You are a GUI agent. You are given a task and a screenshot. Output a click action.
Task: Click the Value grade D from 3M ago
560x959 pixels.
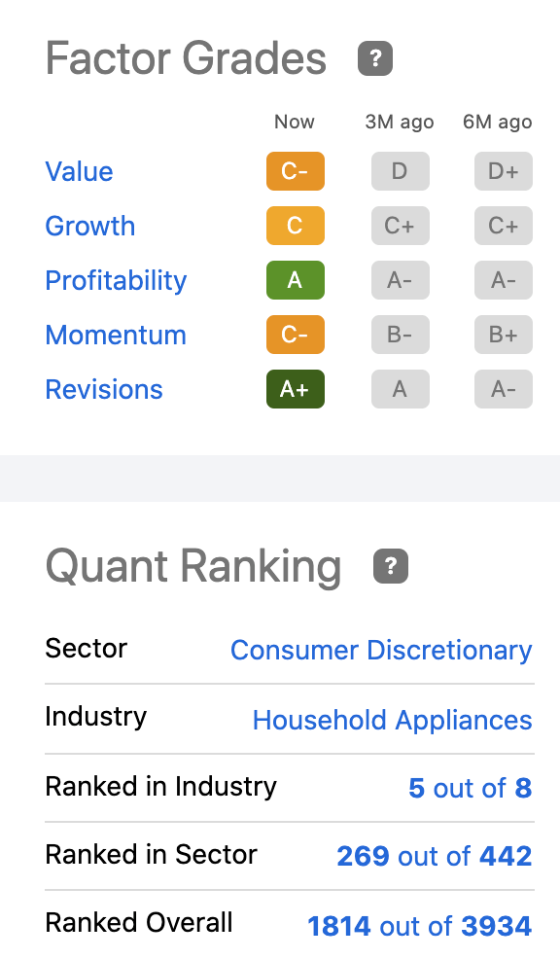coord(401,171)
